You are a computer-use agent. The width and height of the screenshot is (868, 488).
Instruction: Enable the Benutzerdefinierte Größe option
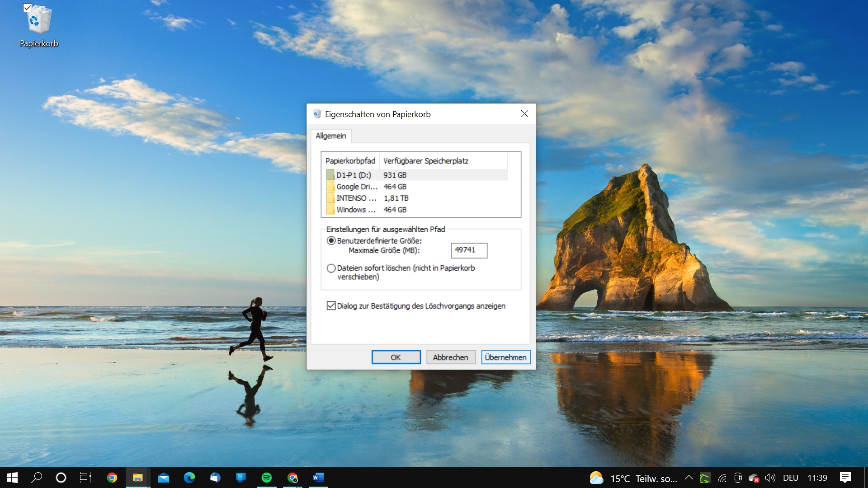(331, 241)
